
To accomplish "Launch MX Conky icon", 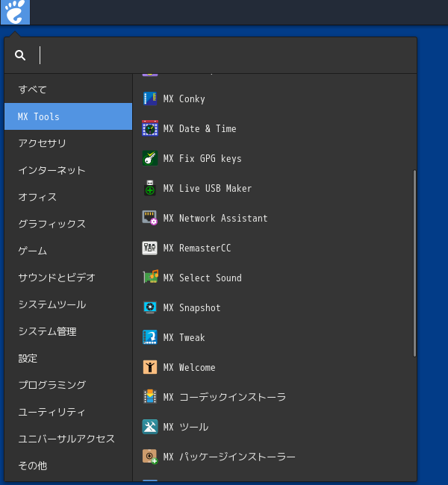I will [150, 98].
